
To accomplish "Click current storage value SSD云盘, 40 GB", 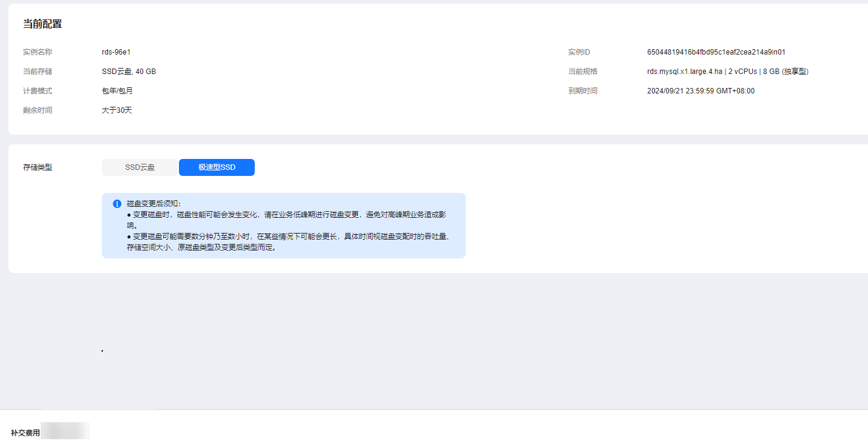I will tap(129, 72).
